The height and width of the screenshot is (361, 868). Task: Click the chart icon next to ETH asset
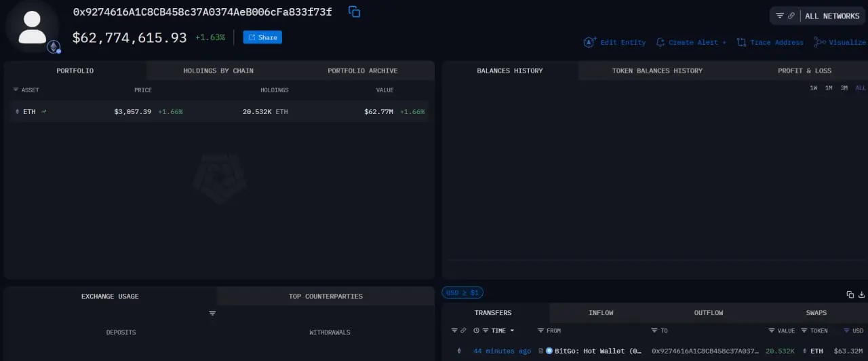[44, 111]
